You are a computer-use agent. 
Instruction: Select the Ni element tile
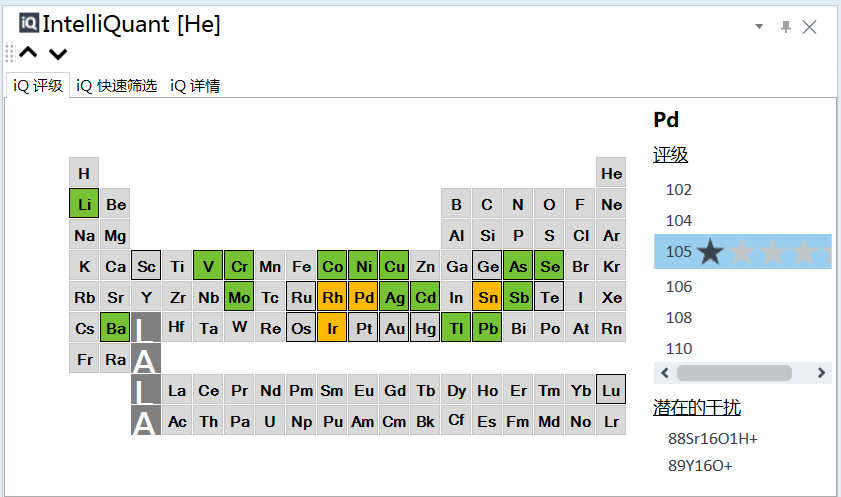tap(363, 266)
